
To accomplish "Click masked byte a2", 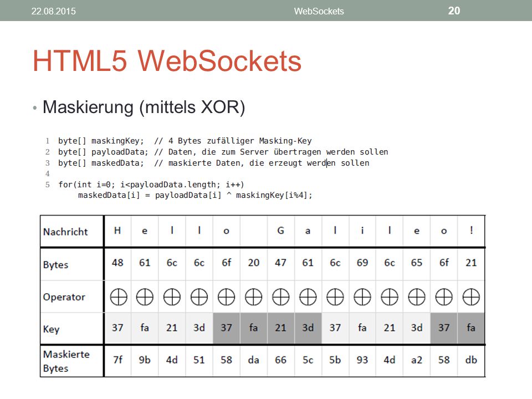I will click(417, 360).
